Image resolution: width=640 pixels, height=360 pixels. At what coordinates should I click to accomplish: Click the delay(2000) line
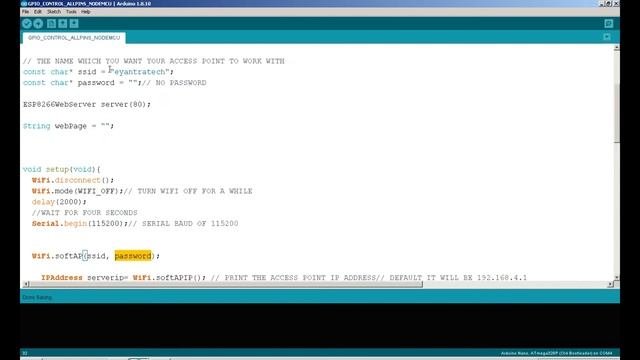tap(59, 202)
